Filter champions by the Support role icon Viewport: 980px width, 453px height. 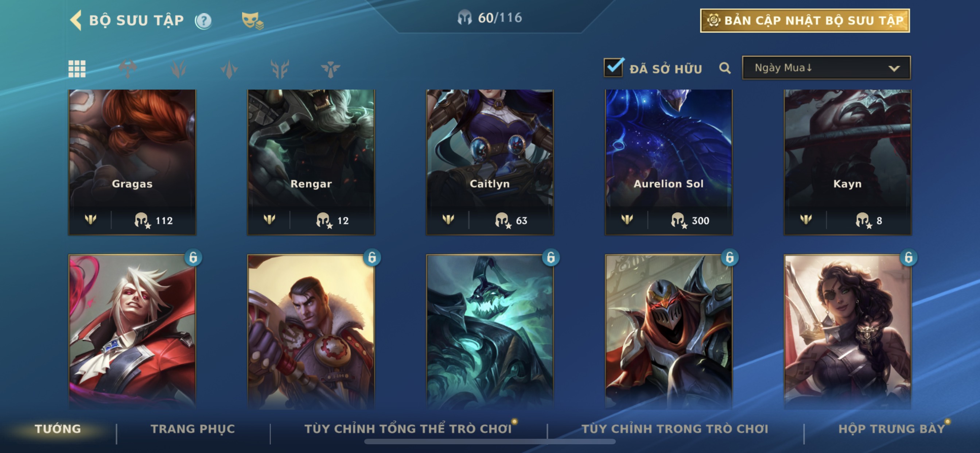click(330, 69)
